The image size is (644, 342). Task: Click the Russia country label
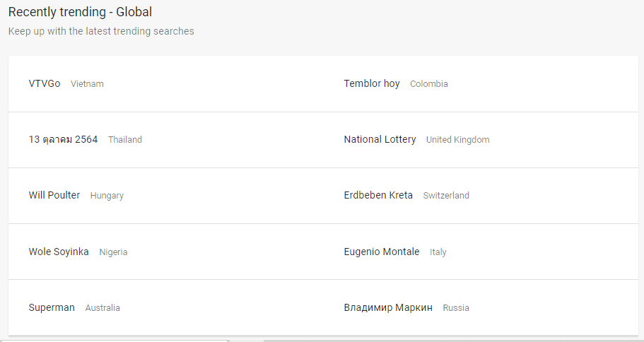tap(456, 308)
